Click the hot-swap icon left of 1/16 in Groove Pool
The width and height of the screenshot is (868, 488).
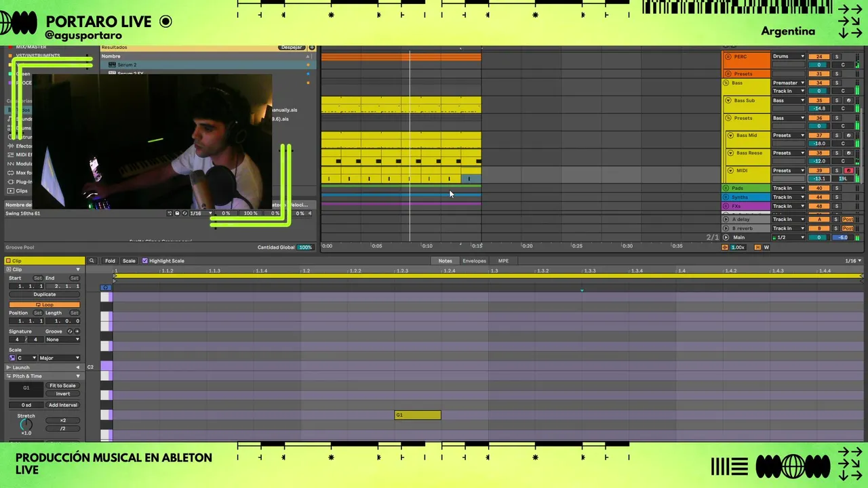[184, 213]
